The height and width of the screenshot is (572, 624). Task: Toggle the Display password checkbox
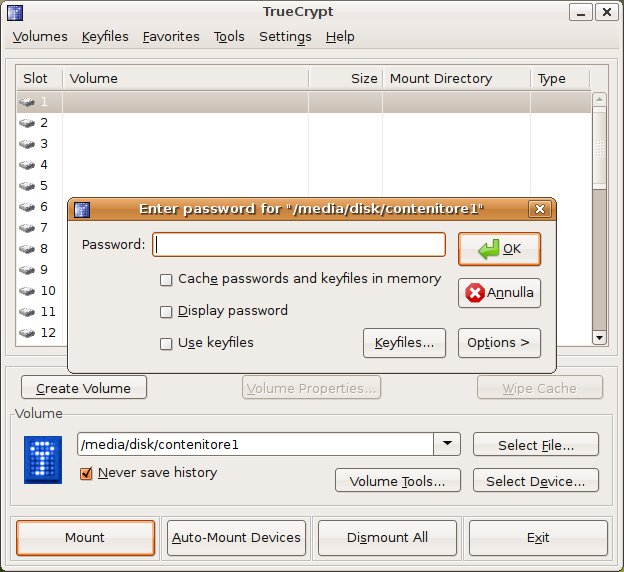(166, 311)
